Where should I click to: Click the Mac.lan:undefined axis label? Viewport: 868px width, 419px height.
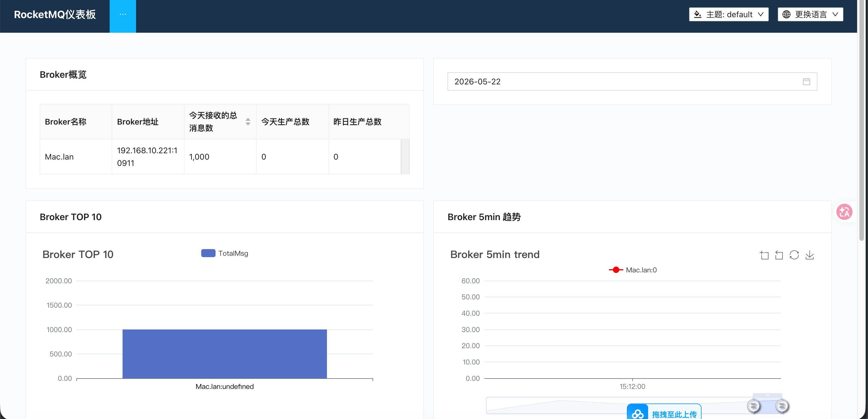point(224,386)
